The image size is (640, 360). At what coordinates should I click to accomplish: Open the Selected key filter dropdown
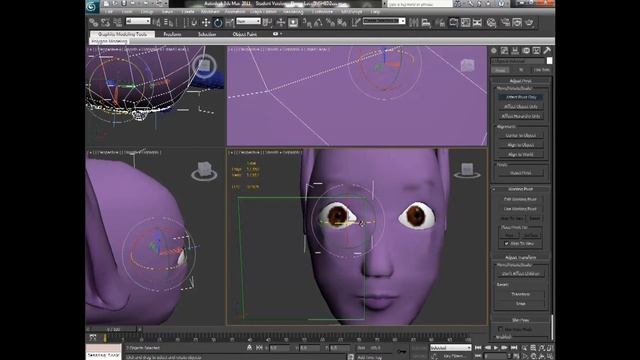451,348
